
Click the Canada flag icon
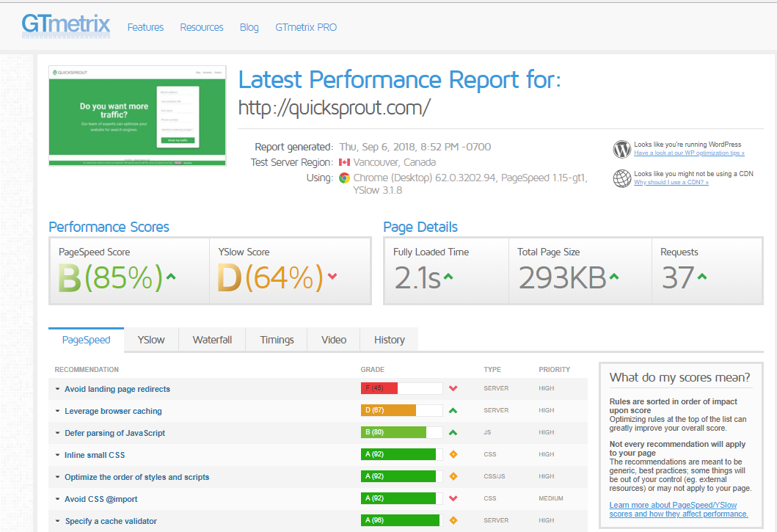[344, 162]
